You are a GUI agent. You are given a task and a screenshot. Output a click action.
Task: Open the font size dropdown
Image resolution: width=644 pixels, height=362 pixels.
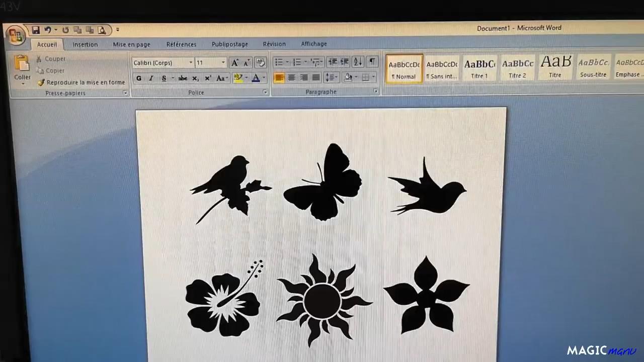point(222,62)
